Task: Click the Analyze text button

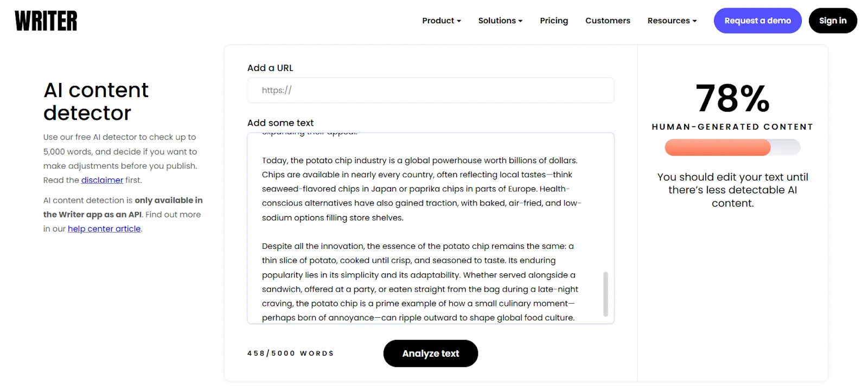Action: (x=431, y=353)
